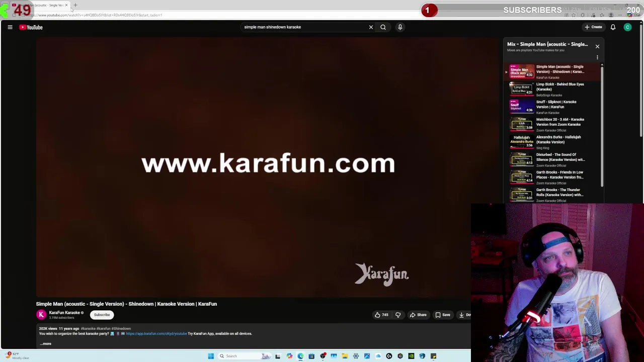
Task: Open File Explorer folder on the taskbar
Action: tap(345, 356)
